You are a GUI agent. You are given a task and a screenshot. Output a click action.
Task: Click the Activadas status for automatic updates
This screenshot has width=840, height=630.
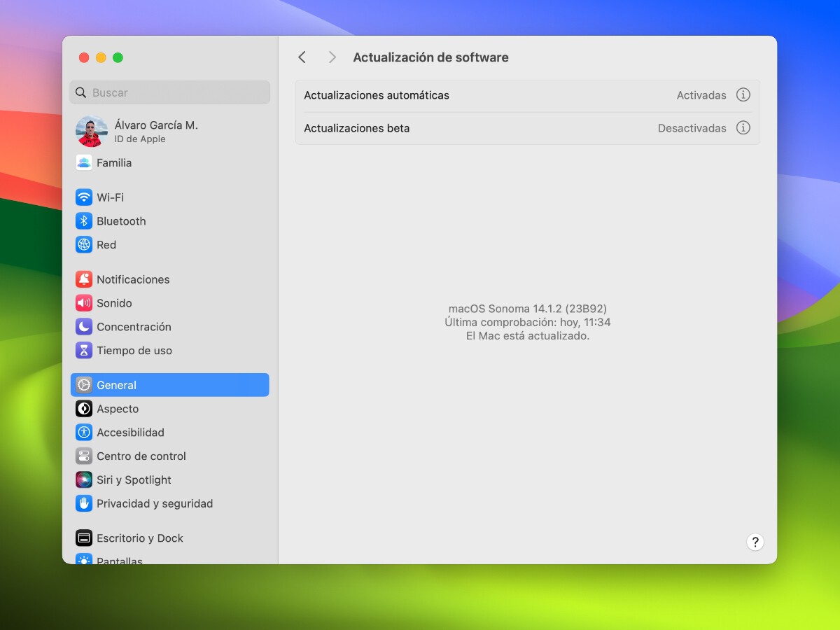[701, 94]
